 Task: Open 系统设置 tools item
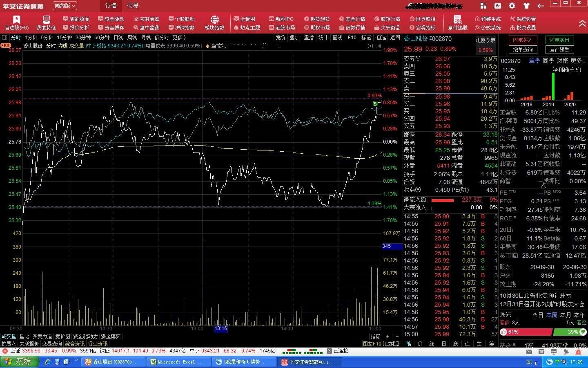(523, 19)
